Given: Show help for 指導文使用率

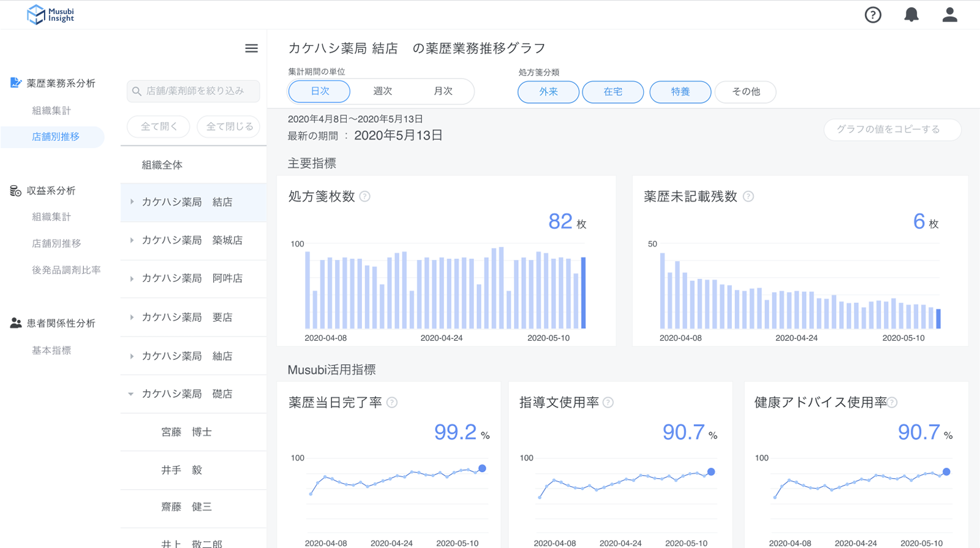Looking at the screenshot, I should [x=608, y=402].
